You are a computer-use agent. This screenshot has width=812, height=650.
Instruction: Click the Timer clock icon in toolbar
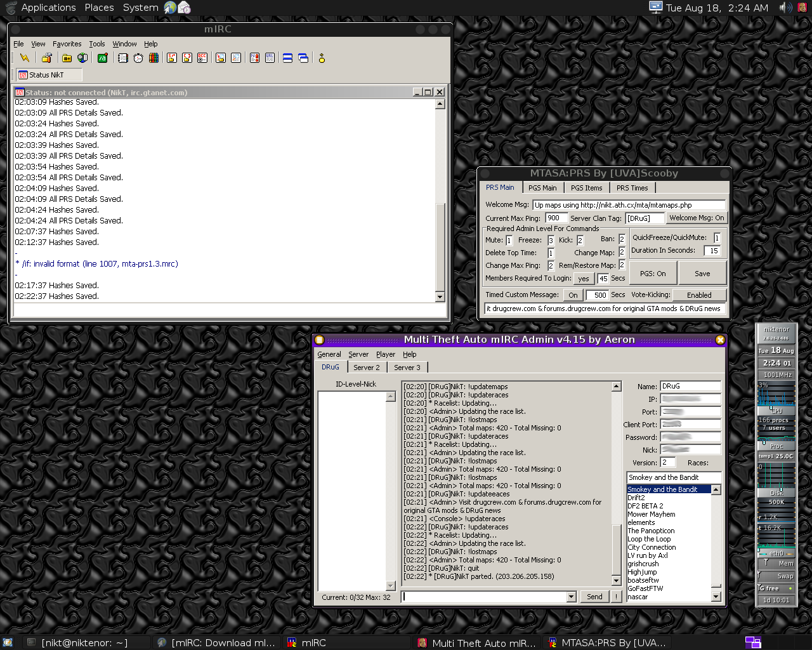pyautogui.click(x=138, y=58)
